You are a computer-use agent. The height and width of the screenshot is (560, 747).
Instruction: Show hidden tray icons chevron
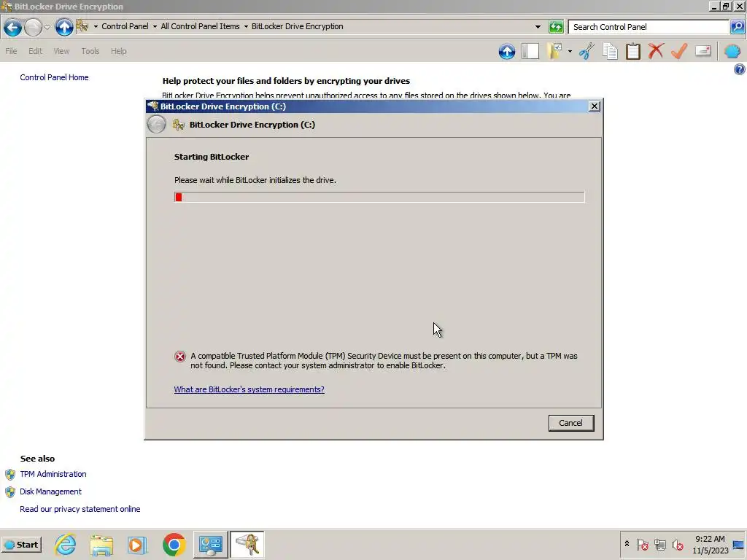coord(627,543)
